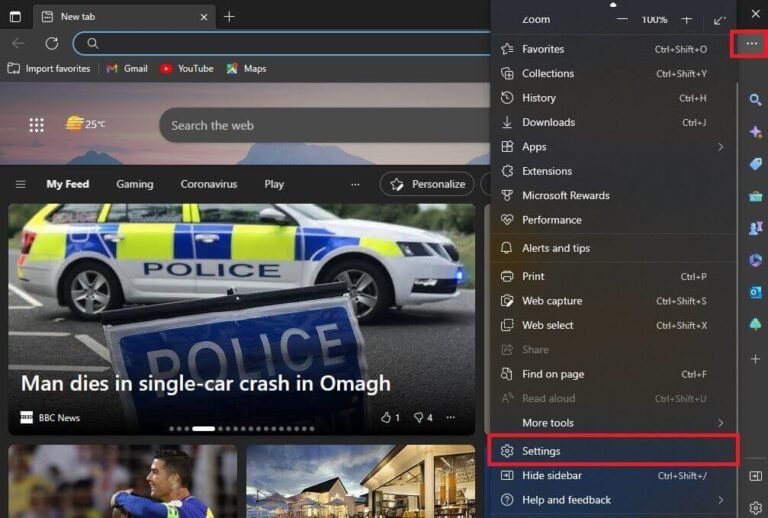The width and height of the screenshot is (768, 518).
Task: Open the resort building news thumbnail
Action: 360,481
